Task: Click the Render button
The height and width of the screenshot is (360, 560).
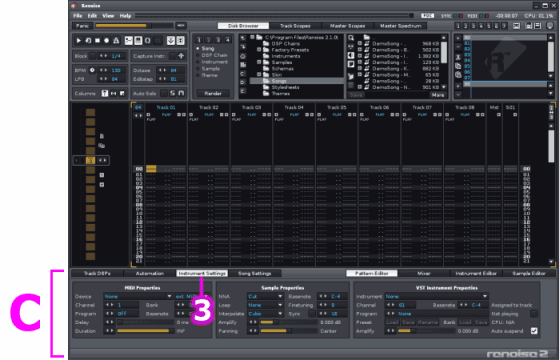Action: [x=213, y=93]
